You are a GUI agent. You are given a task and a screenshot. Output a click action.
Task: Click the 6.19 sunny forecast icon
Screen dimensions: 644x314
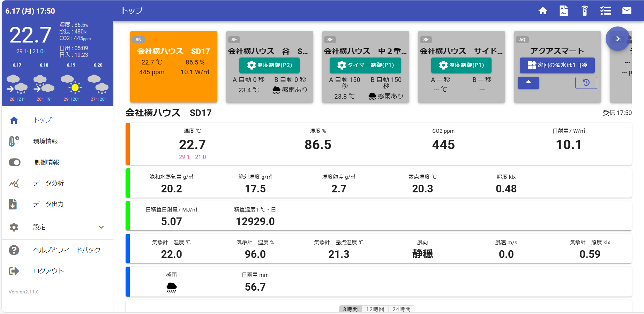[x=71, y=84]
